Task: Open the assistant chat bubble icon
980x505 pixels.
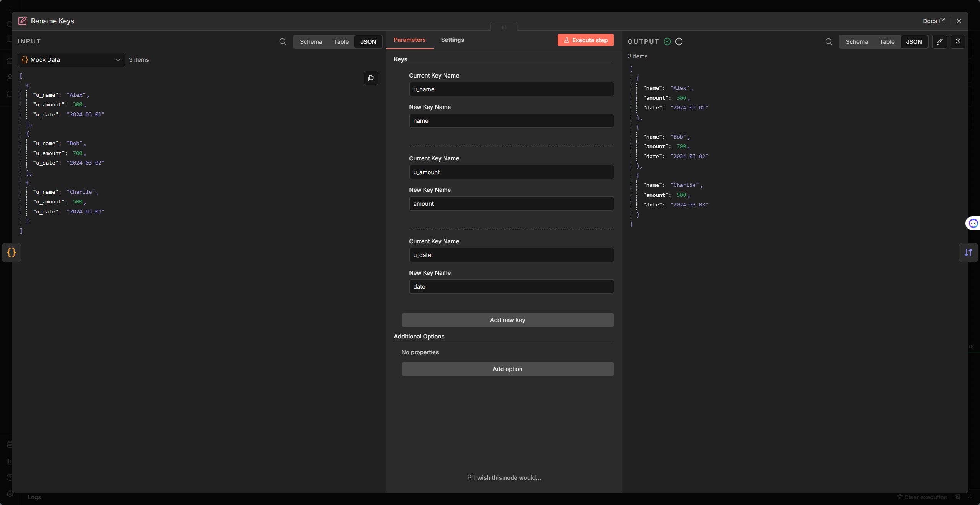Action: tap(973, 223)
